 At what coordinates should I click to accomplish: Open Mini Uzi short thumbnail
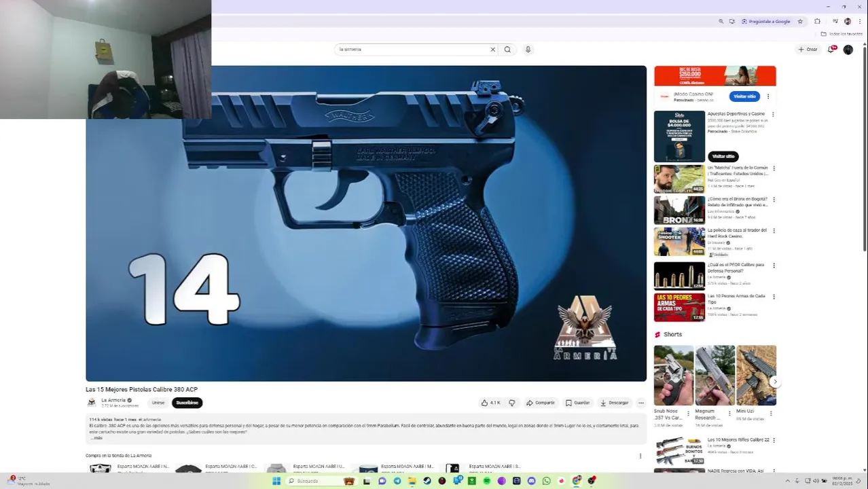click(757, 376)
